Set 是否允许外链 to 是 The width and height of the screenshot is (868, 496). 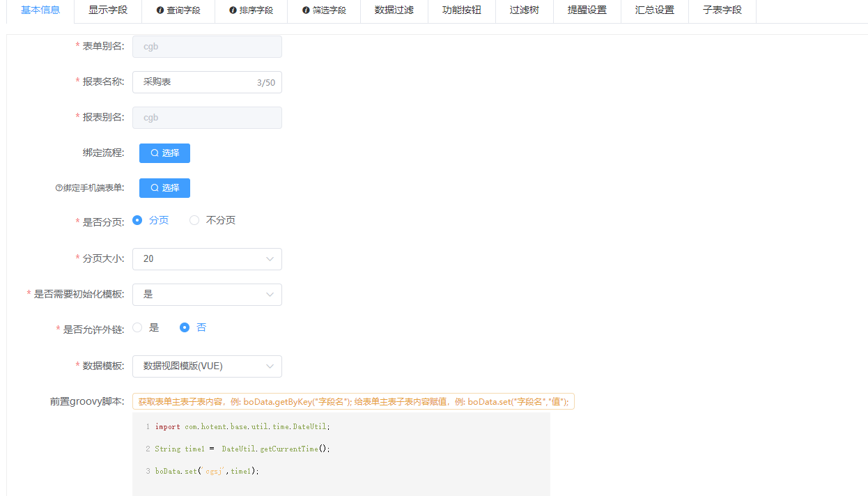point(138,327)
